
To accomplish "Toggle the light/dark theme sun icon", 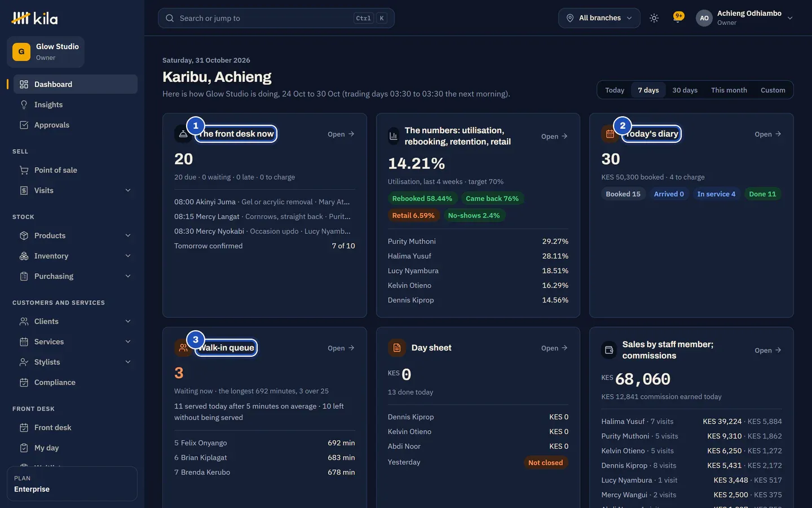I will 654,18.
